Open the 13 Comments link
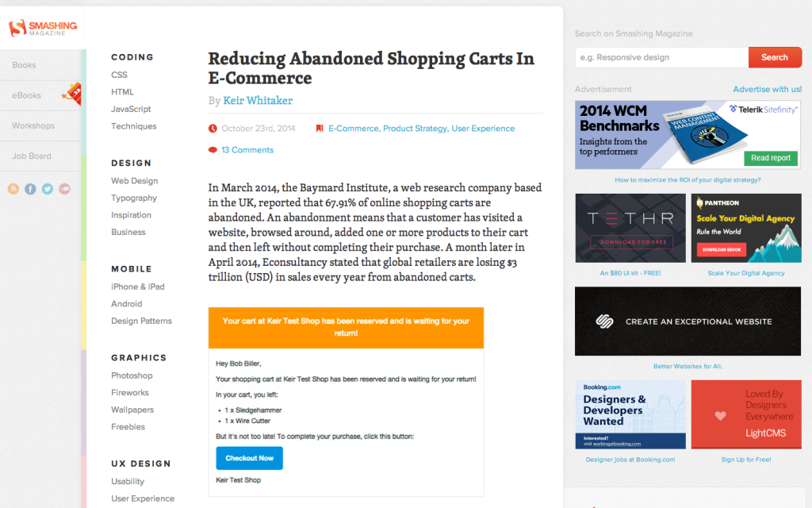Viewport: 812px width, 508px height. point(247,150)
